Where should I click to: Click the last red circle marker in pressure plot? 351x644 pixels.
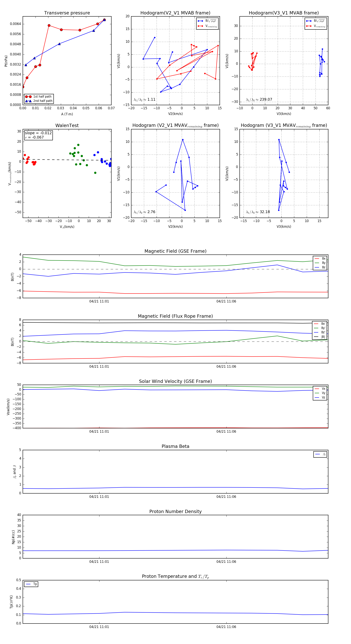point(104,20)
